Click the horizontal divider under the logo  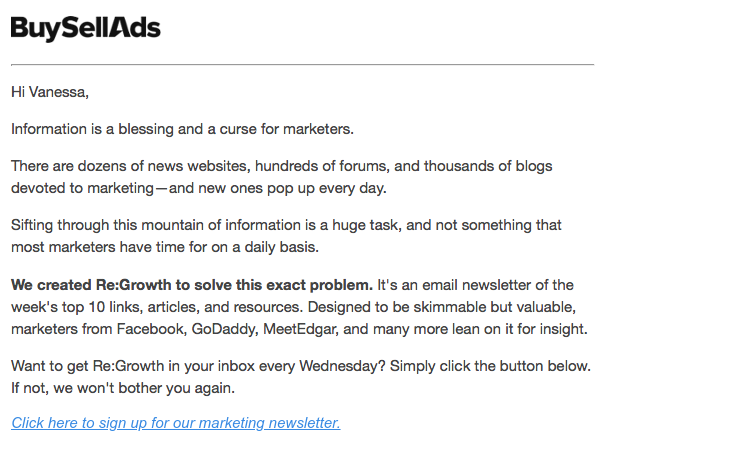point(302,64)
